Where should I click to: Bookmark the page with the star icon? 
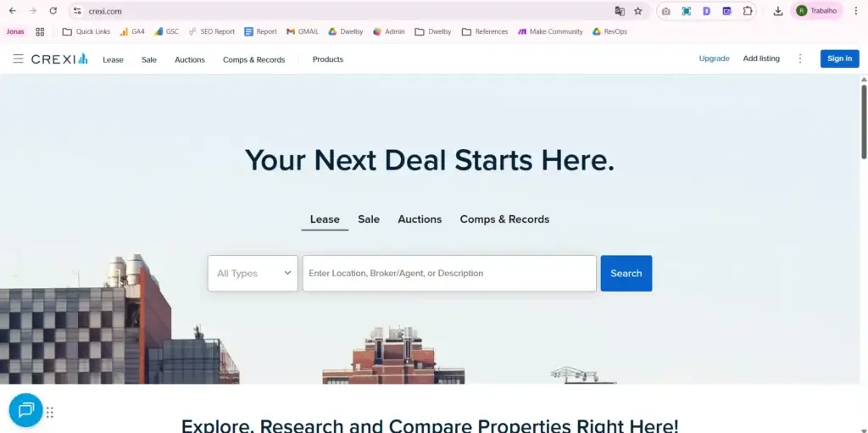(x=637, y=11)
